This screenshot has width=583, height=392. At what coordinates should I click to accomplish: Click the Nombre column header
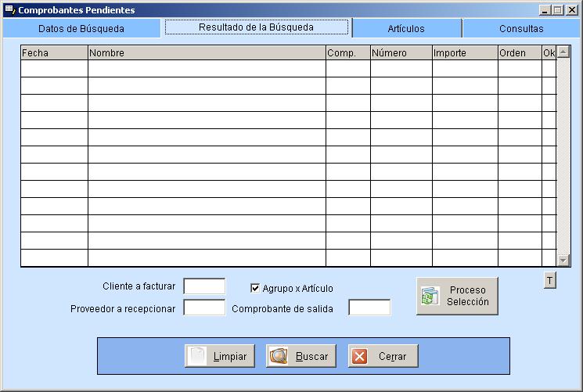tap(207, 53)
